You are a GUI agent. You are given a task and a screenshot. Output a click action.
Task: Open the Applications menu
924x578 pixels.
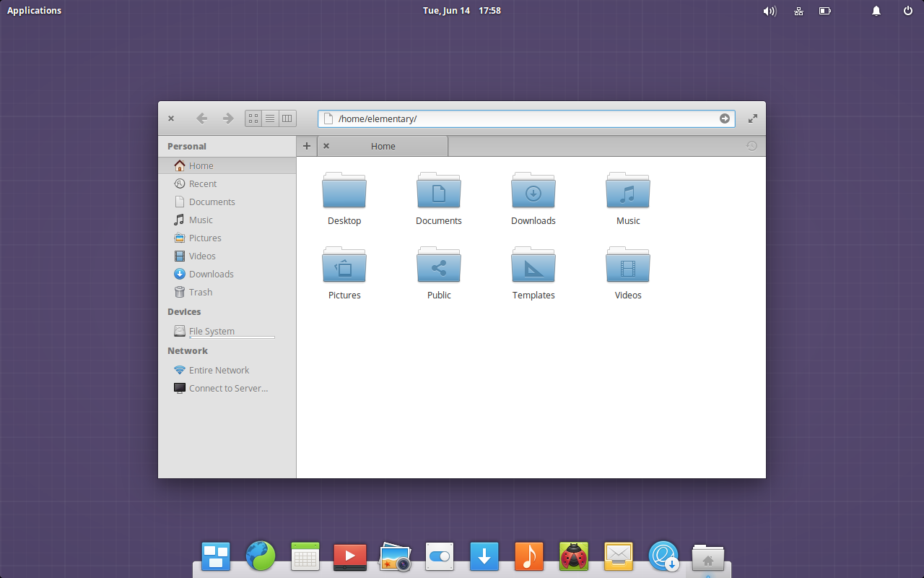(x=33, y=10)
